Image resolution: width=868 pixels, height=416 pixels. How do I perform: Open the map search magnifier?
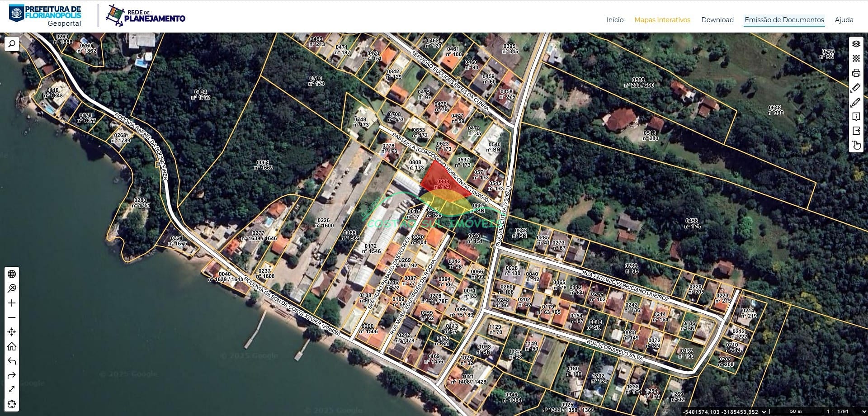[x=12, y=44]
